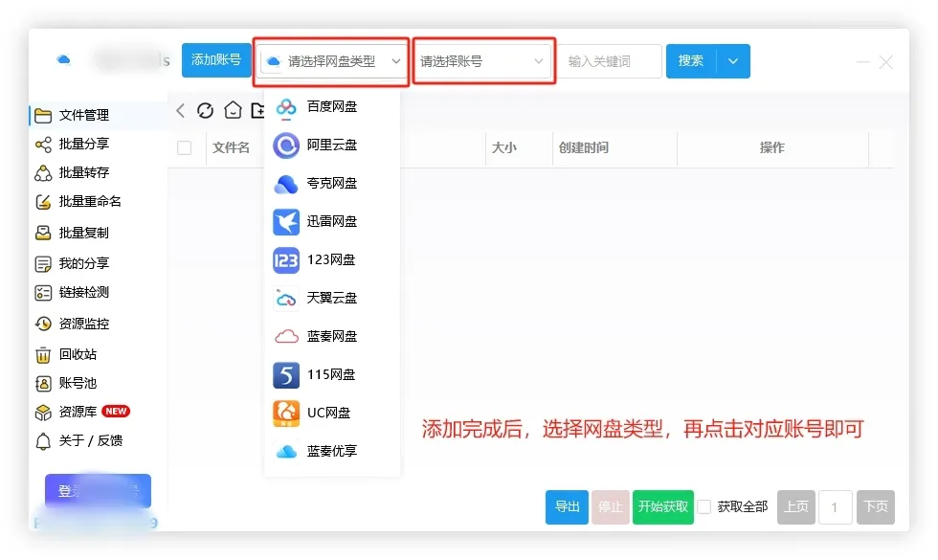Click the 导出 export button
This screenshot has width=938, height=560.
click(x=567, y=507)
